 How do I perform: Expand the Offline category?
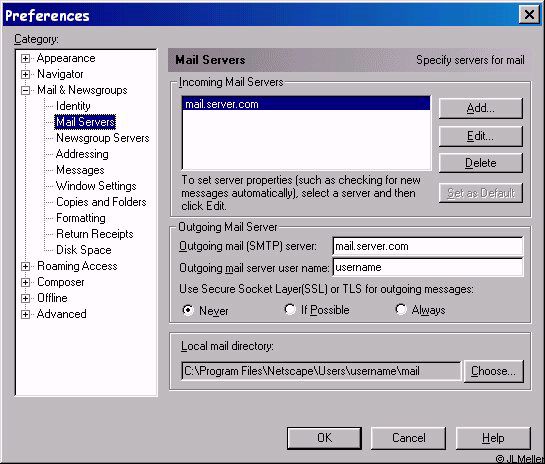click(25, 298)
